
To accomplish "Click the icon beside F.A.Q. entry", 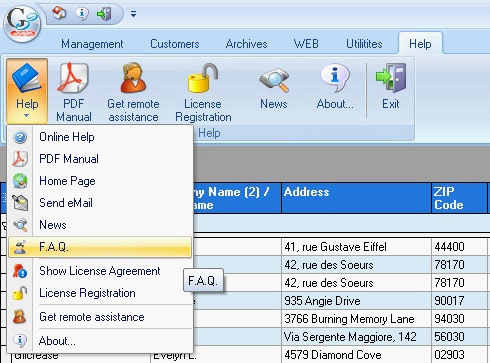I will pyautogui.click(x=20, y=247).
